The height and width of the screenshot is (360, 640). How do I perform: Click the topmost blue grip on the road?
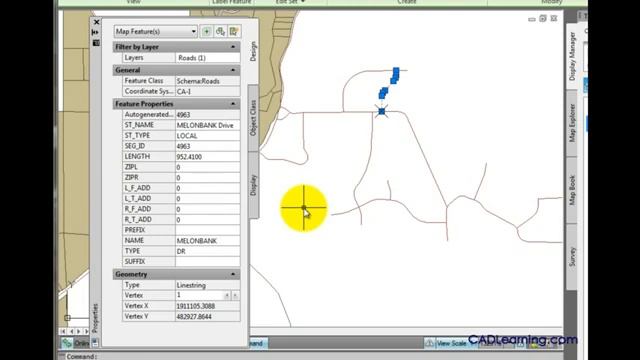click(x=396, y=72)
